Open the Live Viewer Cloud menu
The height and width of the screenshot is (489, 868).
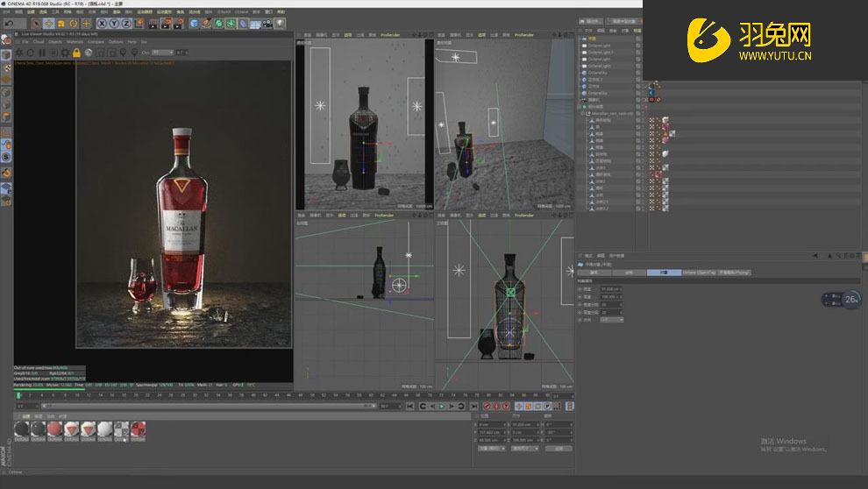[39, 41]
